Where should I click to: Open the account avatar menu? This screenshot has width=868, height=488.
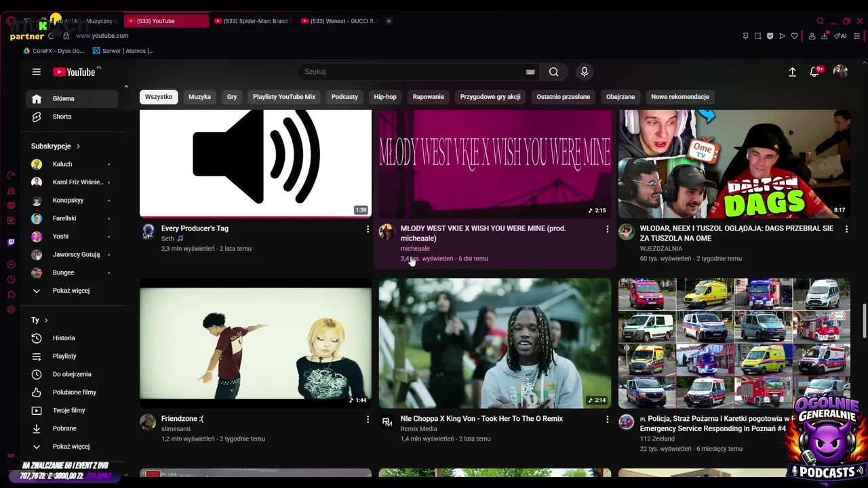840,71
